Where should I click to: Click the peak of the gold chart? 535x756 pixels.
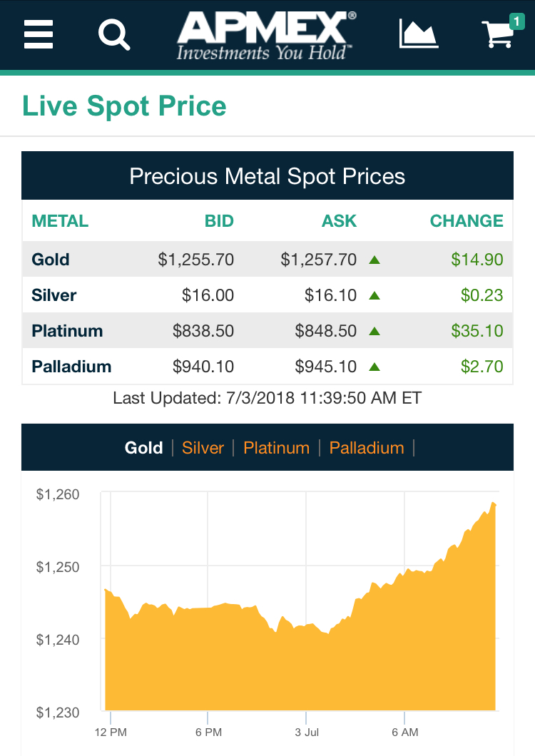(492, 504)
